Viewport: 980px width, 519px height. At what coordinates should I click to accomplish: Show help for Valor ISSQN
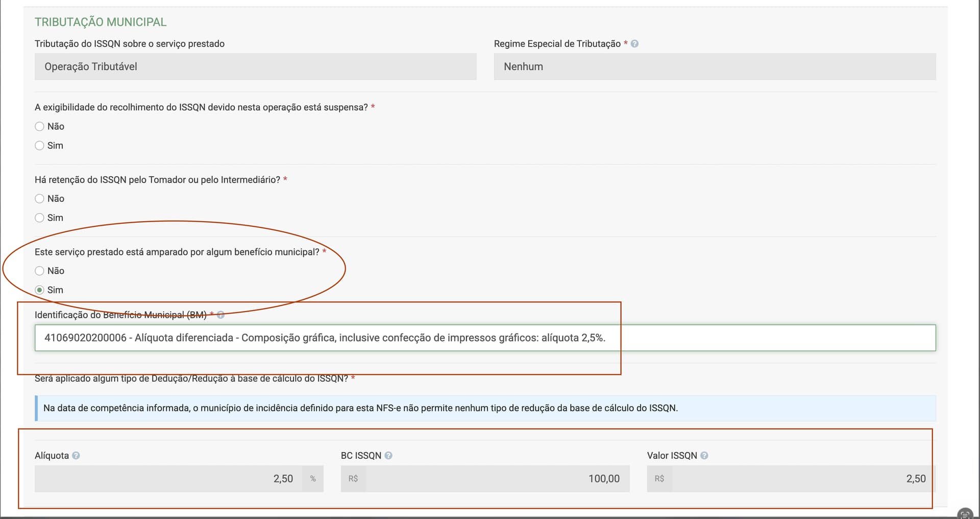click(x=704, y=456)
